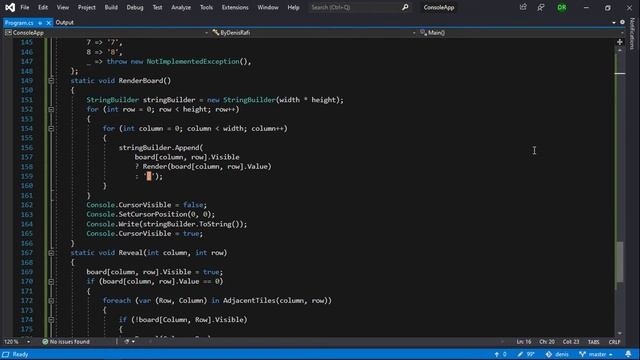Open the Debug menu
This screenshot has width=640, height=360.
click(x=135, y=7)
